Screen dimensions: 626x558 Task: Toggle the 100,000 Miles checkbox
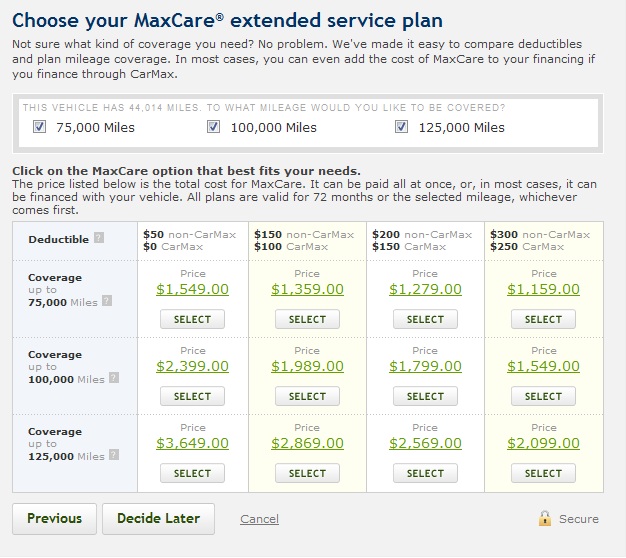pos(214,127)
